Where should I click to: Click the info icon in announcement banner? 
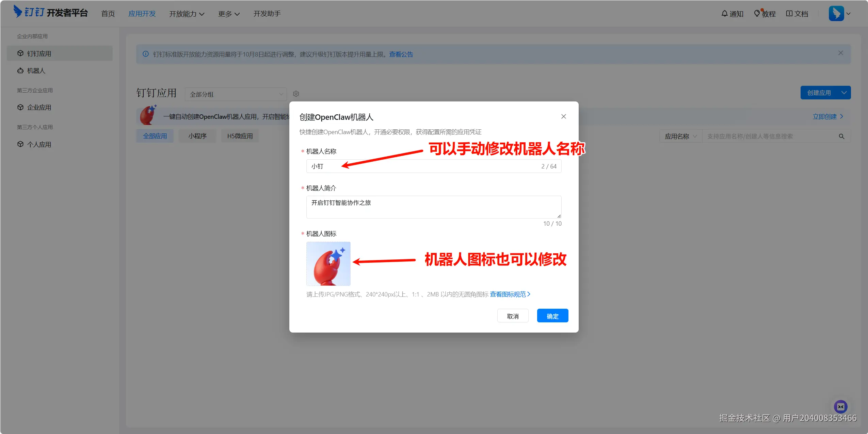146,54
